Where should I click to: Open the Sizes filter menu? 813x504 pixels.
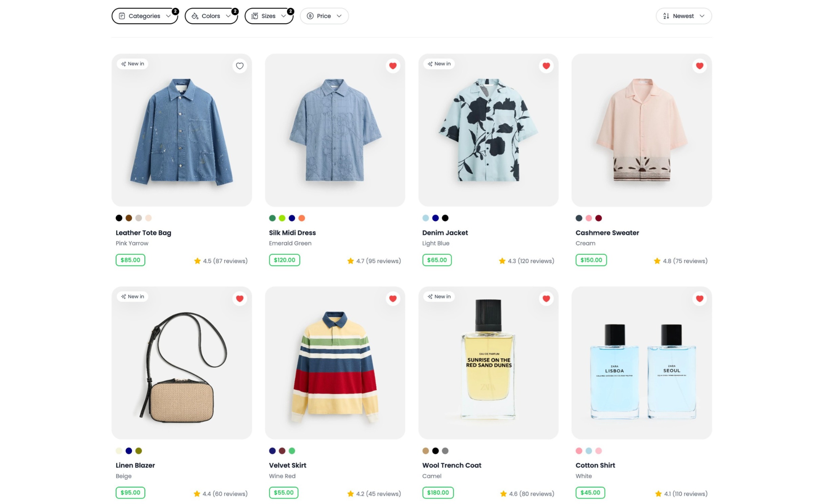click(269, 16)
